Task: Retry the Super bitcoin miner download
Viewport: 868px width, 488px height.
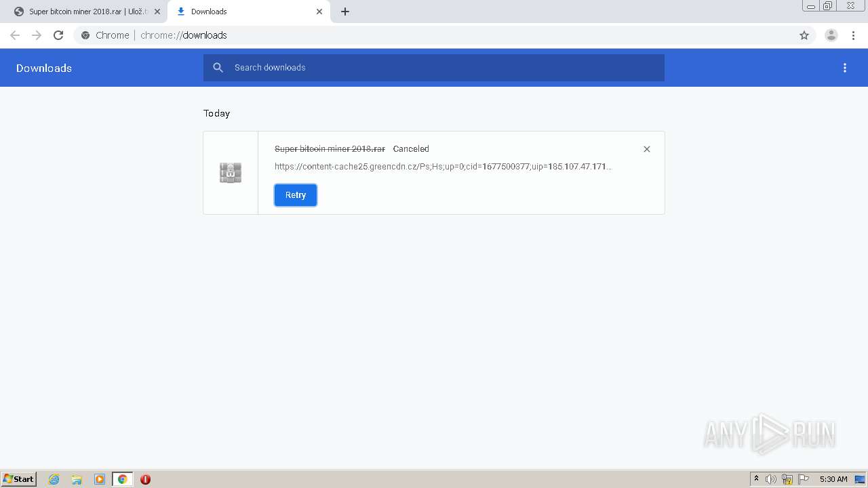Action: click(x=296, y=195)
